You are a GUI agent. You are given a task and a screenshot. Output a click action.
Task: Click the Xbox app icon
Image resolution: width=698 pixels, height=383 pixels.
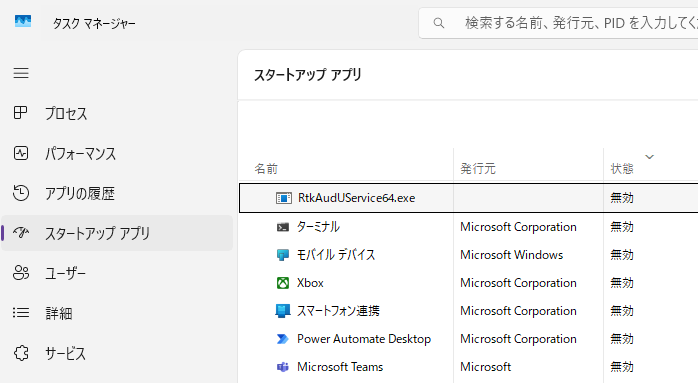283,283
